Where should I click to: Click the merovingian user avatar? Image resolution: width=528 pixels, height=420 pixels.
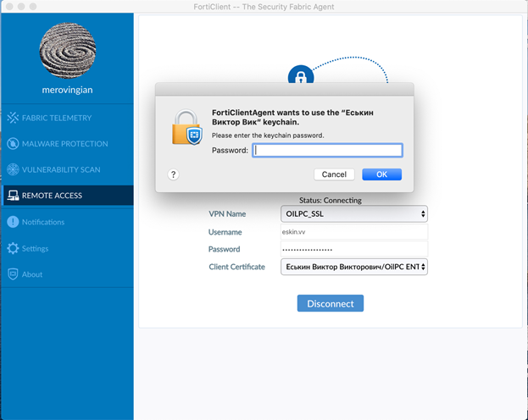point(67,47)
